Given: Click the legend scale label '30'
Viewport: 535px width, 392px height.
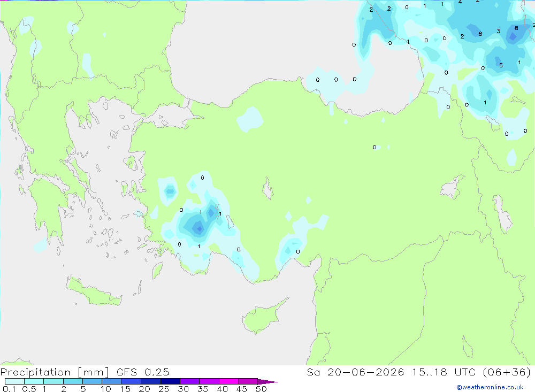Looking at the screenshot, I should pyautogui.click(x=184, y=389).
